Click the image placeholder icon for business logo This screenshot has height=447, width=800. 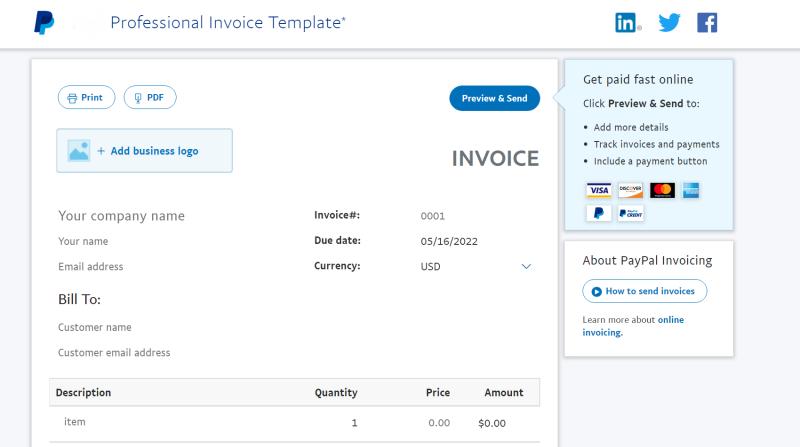click(x=79, y=151)
